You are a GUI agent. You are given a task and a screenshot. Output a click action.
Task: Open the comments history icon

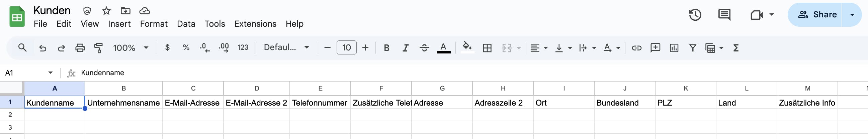point(724,15)
